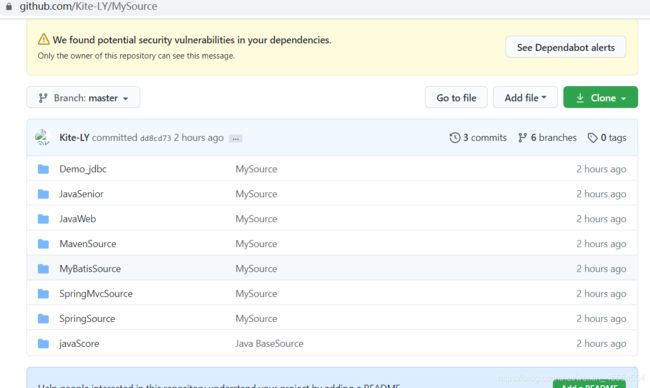Viewport: 650px width, 388px height.
Task: Click "2 hours ago" in SpringSource row
Action: pos(601,318)
